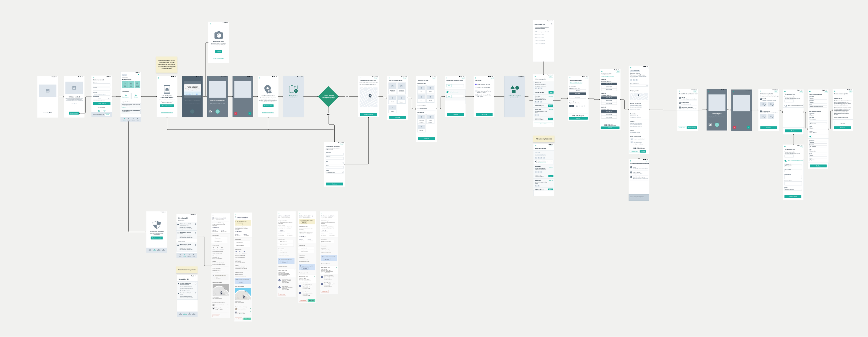Viewport: 868px width, 337px height.
Task: Expand 59 Union Terrace chevron in expired-policies variant
Action: (x=196, y=283)
